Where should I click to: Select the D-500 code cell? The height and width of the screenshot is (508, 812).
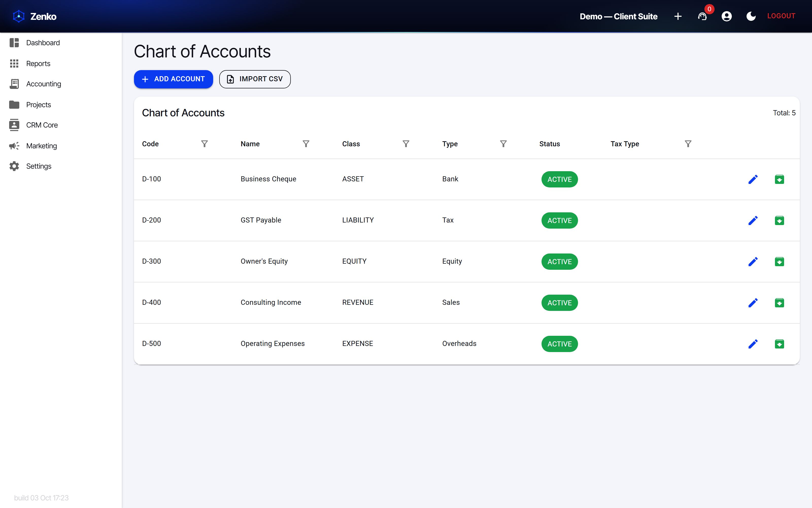[x=152, y=344]
